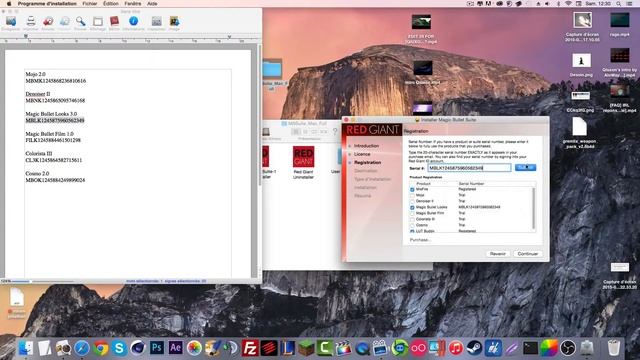Toggle the Magic Bullet Looks checkbox
640x360 pixels.
pos(412,207)
